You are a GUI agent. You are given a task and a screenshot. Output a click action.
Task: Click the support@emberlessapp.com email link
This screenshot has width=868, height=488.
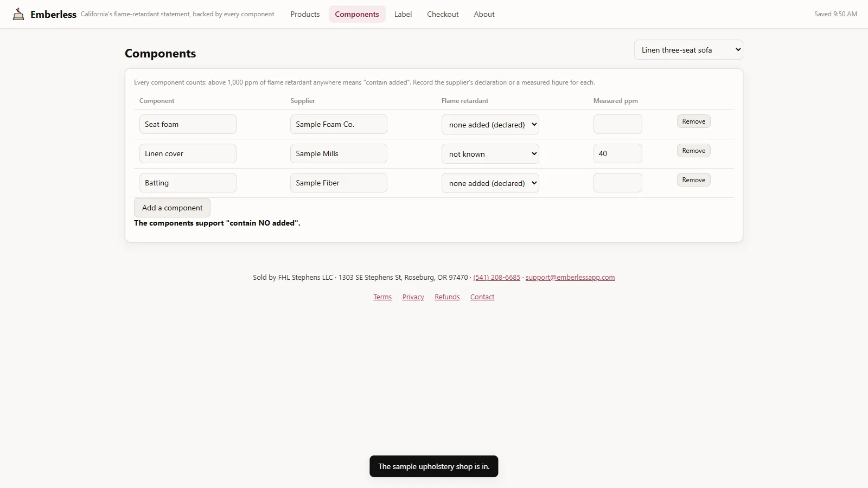click(570, 277)
